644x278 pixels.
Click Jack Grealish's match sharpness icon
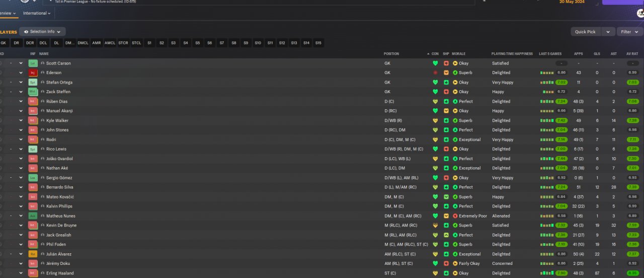[446, 235]
